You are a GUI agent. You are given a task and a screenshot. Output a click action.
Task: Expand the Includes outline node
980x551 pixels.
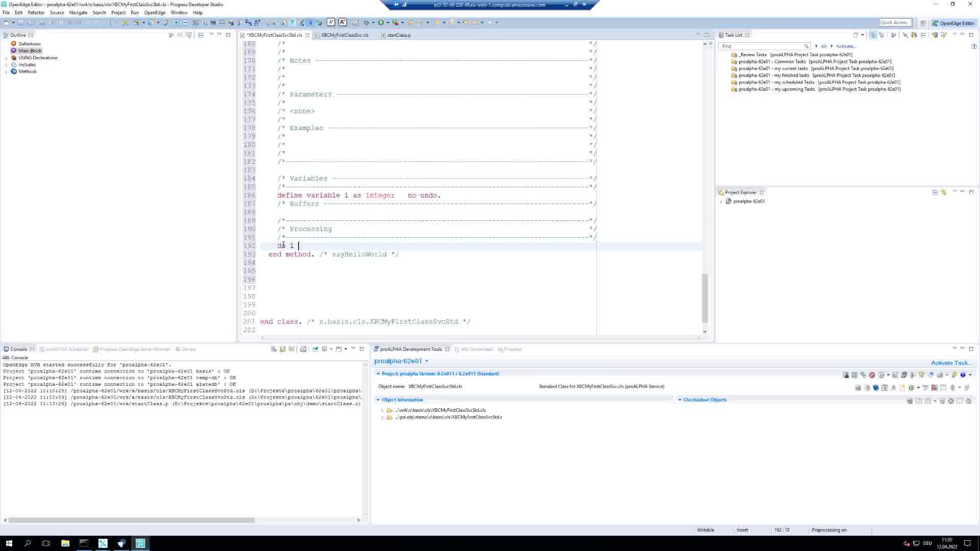tap(6, 65)
